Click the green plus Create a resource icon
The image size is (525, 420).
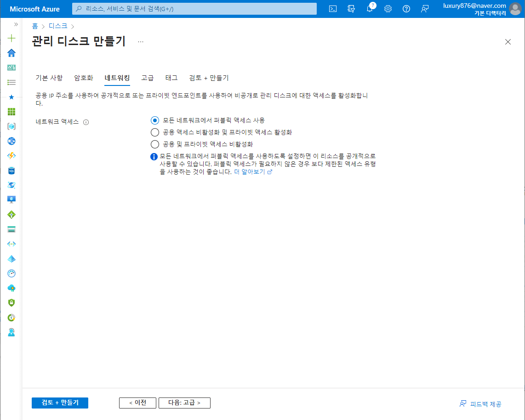tap(11, 38)
